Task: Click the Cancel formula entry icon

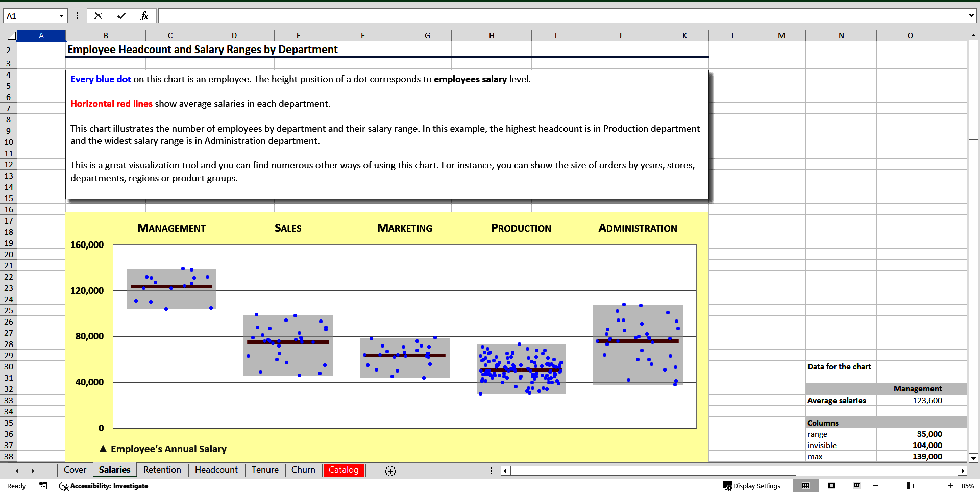Action: [98, 16]
